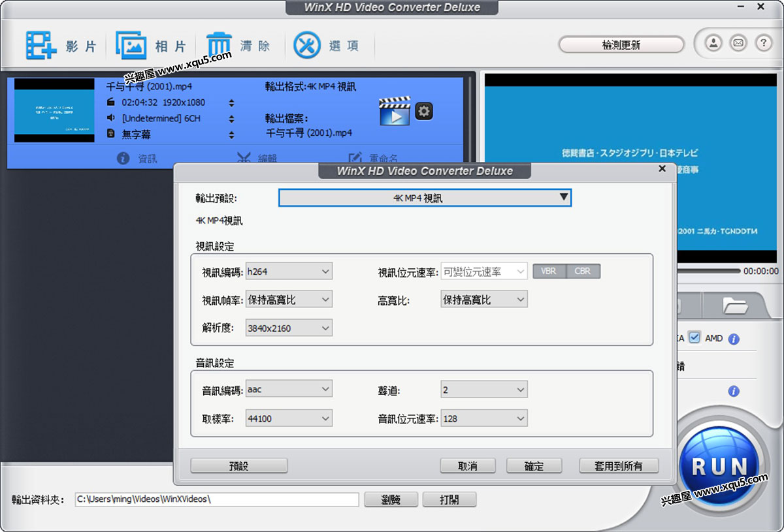The image size is (784, 532).
Task: Click lower blue info icon at right
Action: point(734,391)
